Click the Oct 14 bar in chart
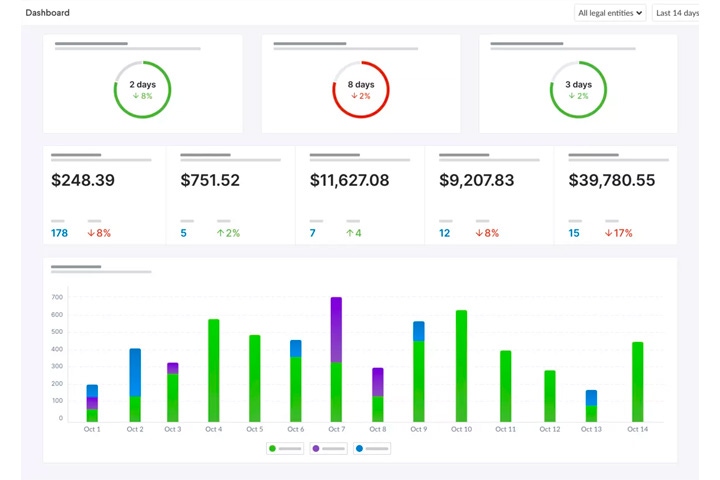Screen dimensions: 720x480 [638, 382]
